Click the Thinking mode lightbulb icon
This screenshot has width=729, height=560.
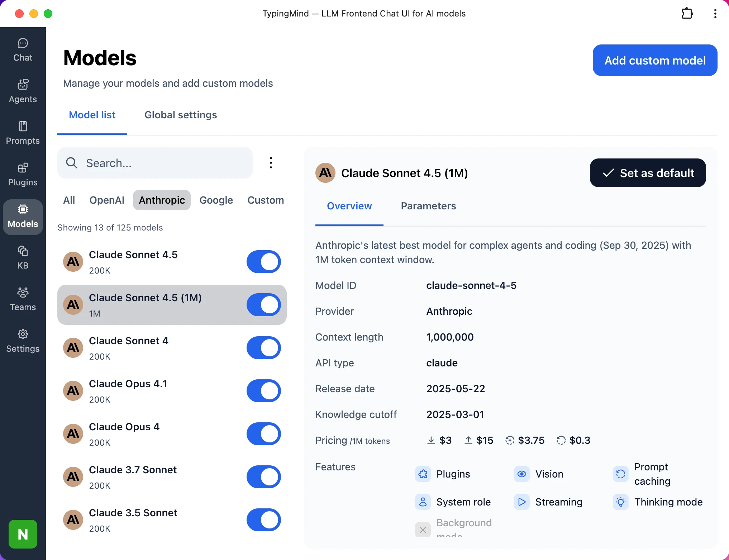pos(621,502)
